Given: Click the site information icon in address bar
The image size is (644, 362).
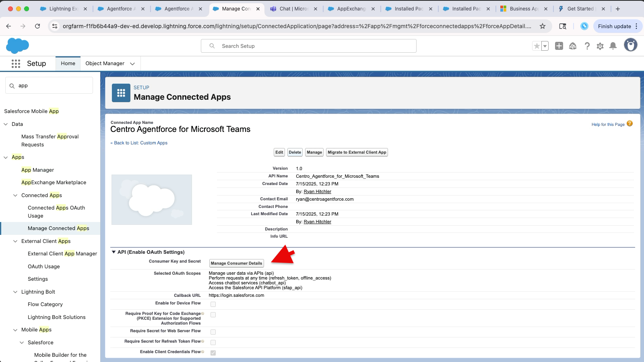Looking at the screenshot, I should point(55,26).
